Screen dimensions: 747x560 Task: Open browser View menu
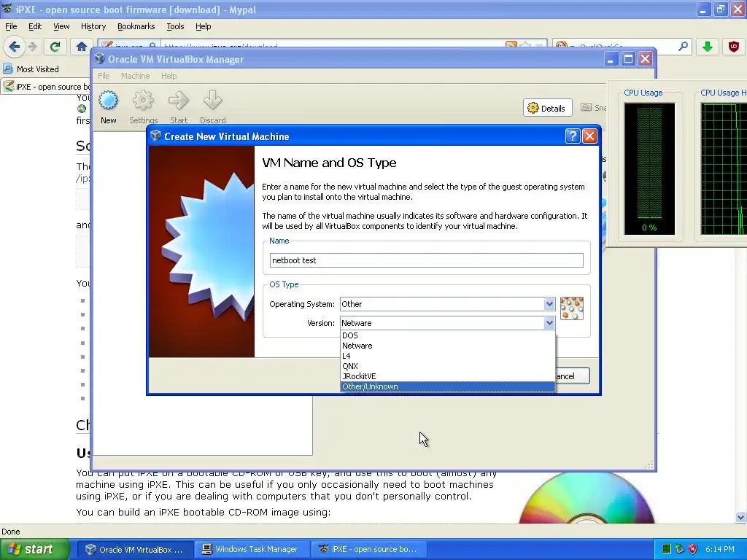point(61,26)
